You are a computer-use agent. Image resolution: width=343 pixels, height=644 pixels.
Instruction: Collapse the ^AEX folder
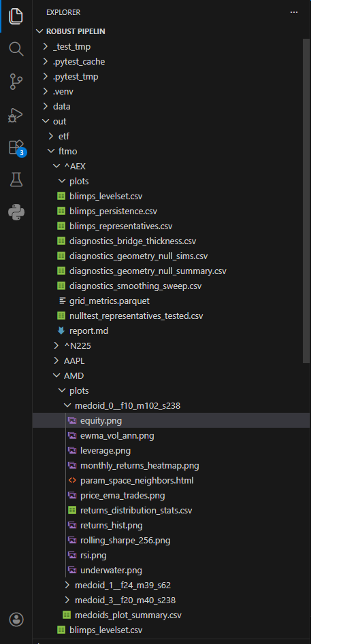click(x=56, y=166)
